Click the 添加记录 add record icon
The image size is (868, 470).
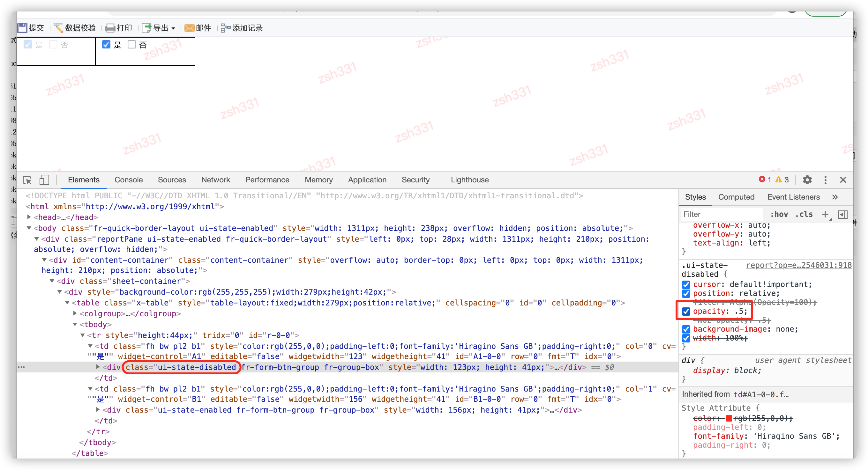[x=225, y=28]
